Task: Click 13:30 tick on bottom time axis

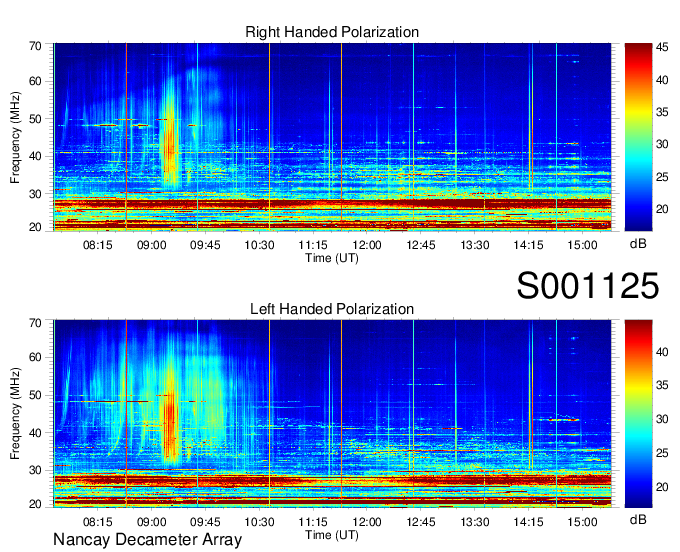Action: pyautogui.click(x=474, y=522)
